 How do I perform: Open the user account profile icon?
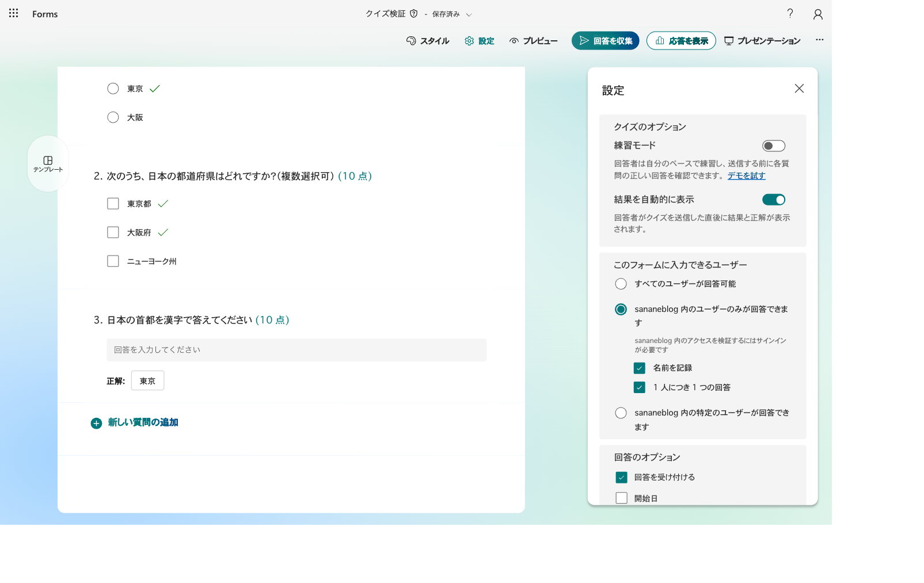click(x=817, y=14)
